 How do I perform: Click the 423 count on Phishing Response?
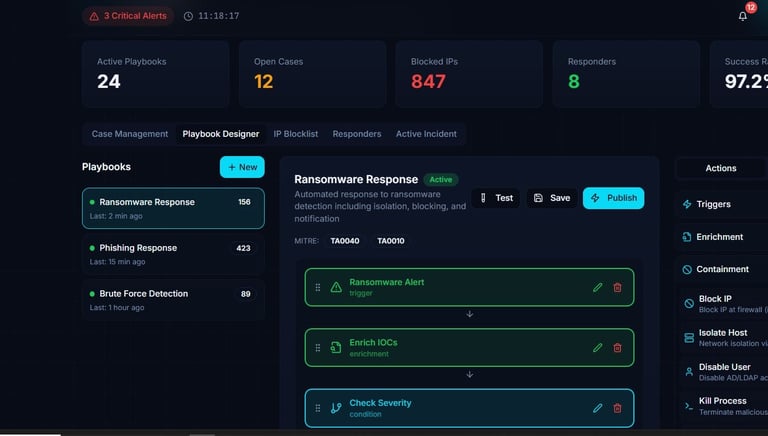click(243, 248)
